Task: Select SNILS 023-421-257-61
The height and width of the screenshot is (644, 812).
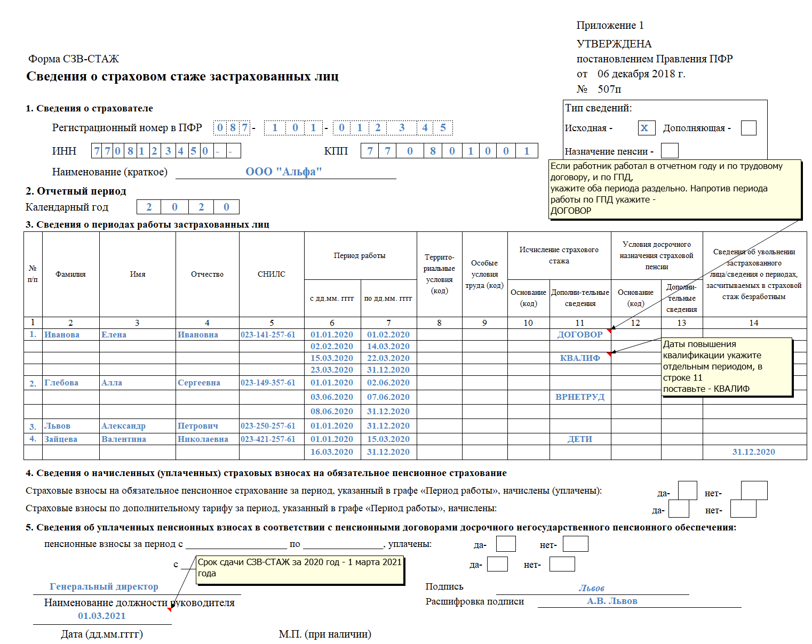Action: 272,439
